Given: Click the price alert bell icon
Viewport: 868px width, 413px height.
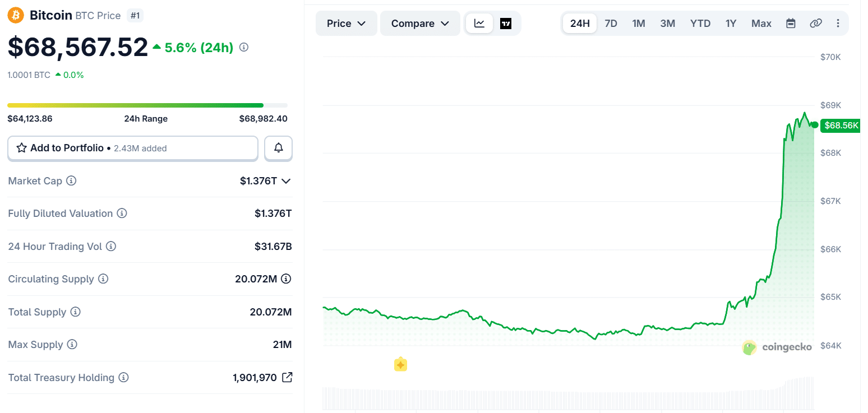Looking at the screenshot, I should (x=279, y=148).
